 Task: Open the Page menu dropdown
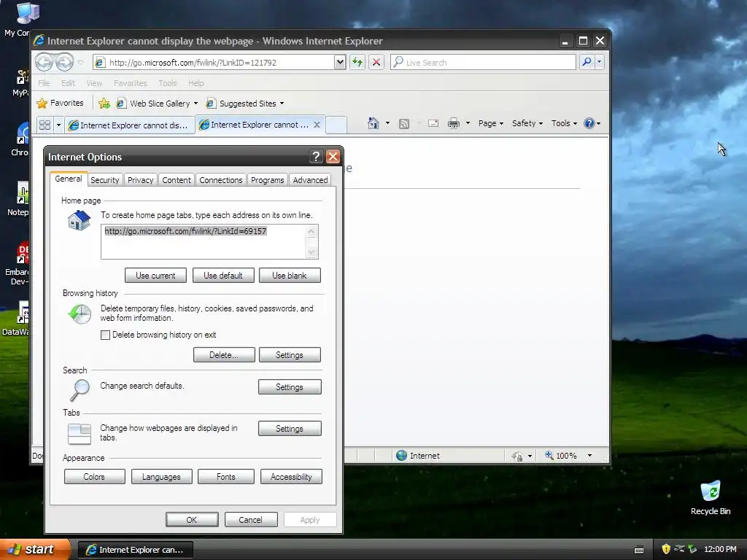pyautogui.click(x=491, y=123)
